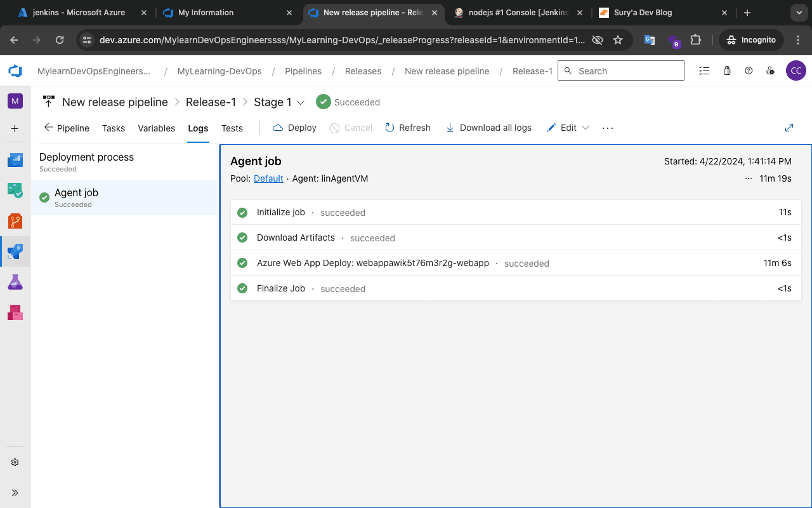Open the CC account avatar
This screenshot has height=508, width=812.
(x=796, y=71)
